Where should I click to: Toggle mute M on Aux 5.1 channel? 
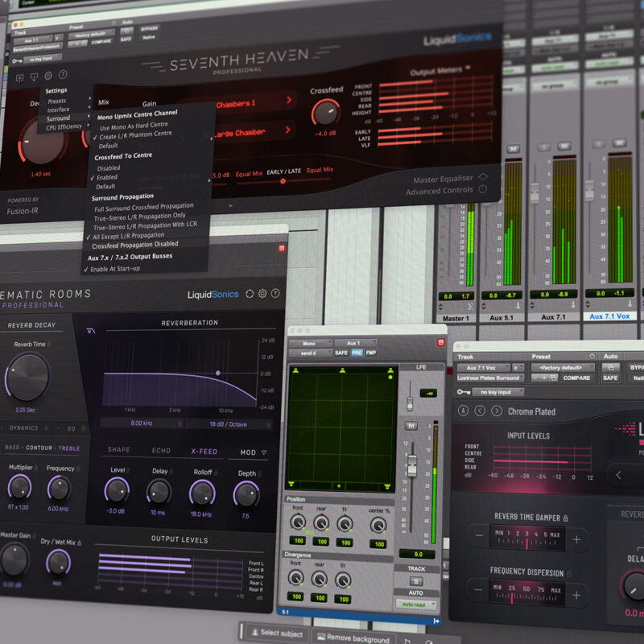pos(514,148)
